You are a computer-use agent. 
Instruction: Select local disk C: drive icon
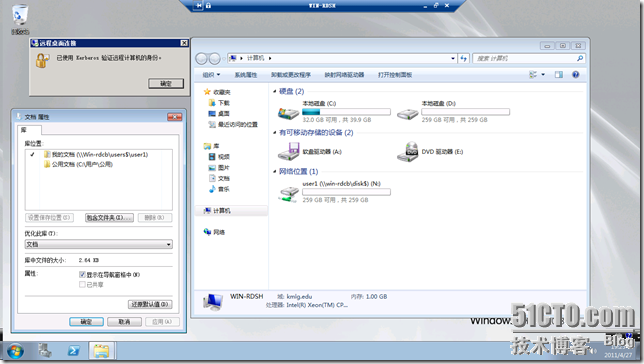(288, 112)
